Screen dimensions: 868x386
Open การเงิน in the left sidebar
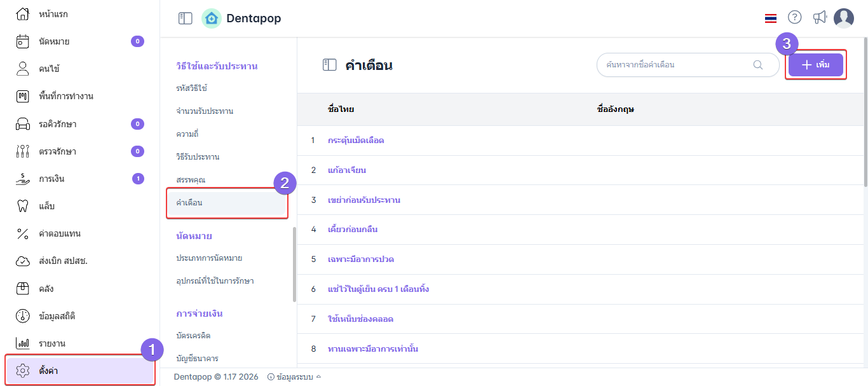(x=51, y=179)
